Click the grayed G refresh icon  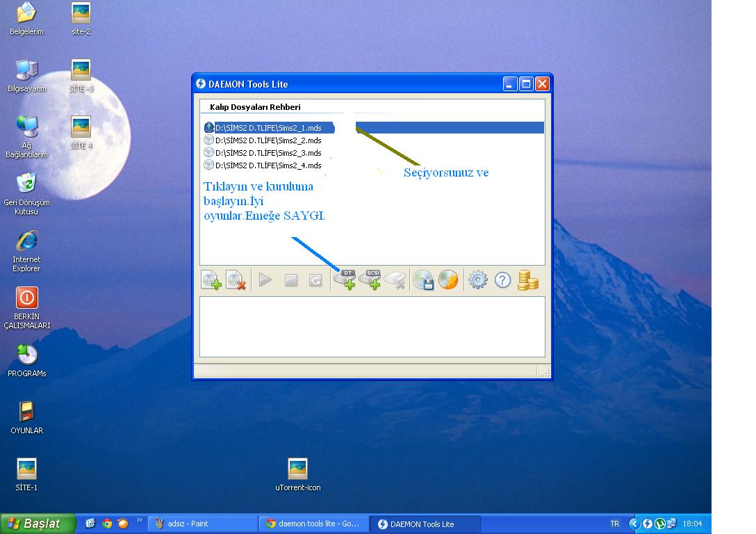[x=315, y=280]
